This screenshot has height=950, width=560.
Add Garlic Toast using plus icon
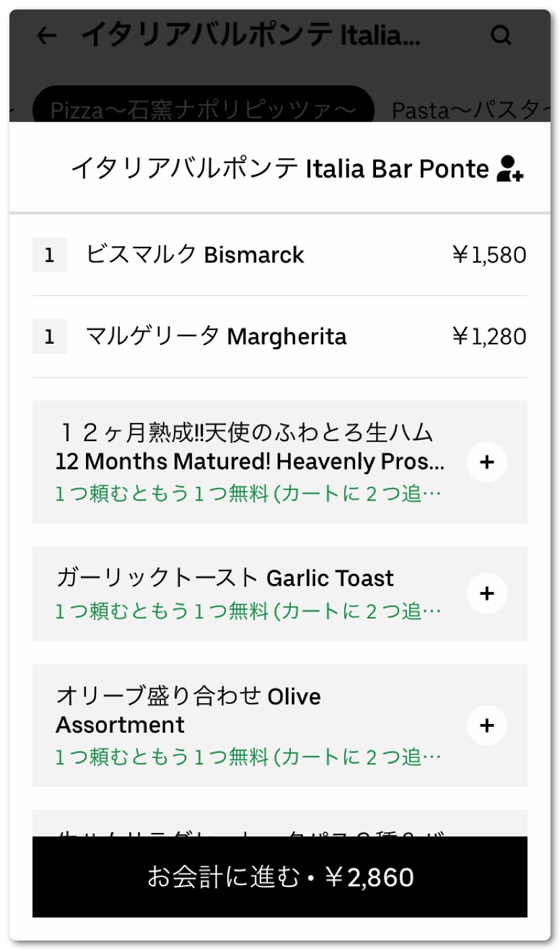pyautogui.click(x=486, y=593)
